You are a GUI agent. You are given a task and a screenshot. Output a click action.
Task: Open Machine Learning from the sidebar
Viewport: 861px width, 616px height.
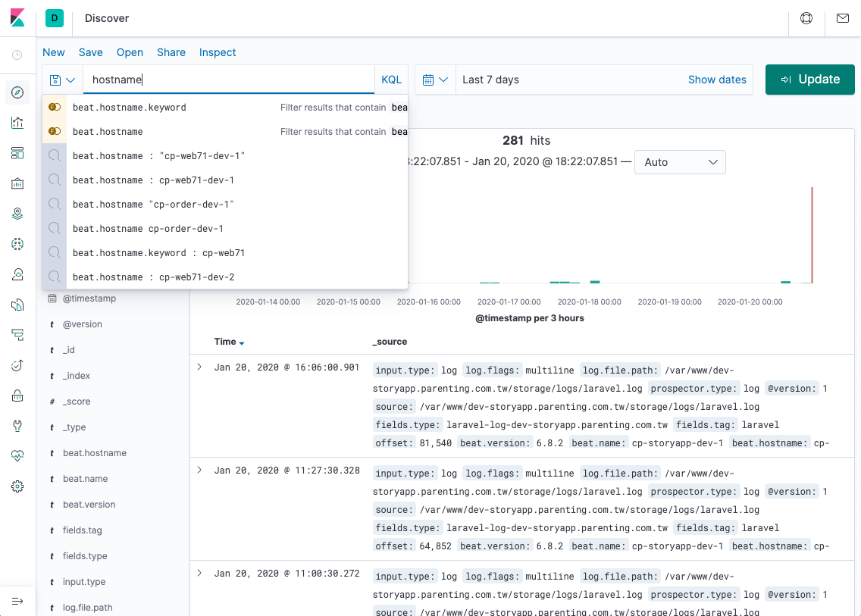pos(17,243)
